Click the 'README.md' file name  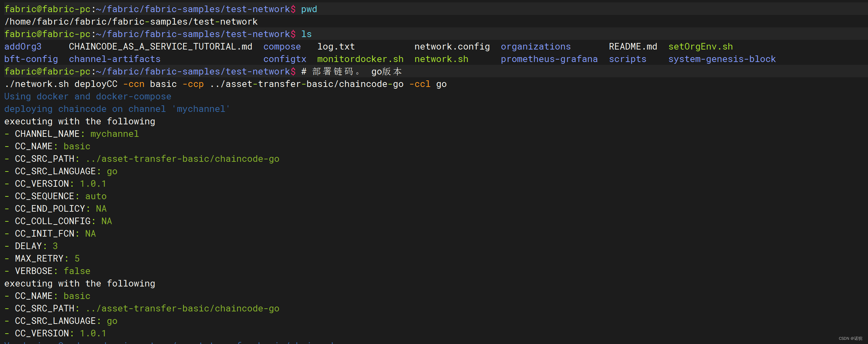[x=633, y=47]
